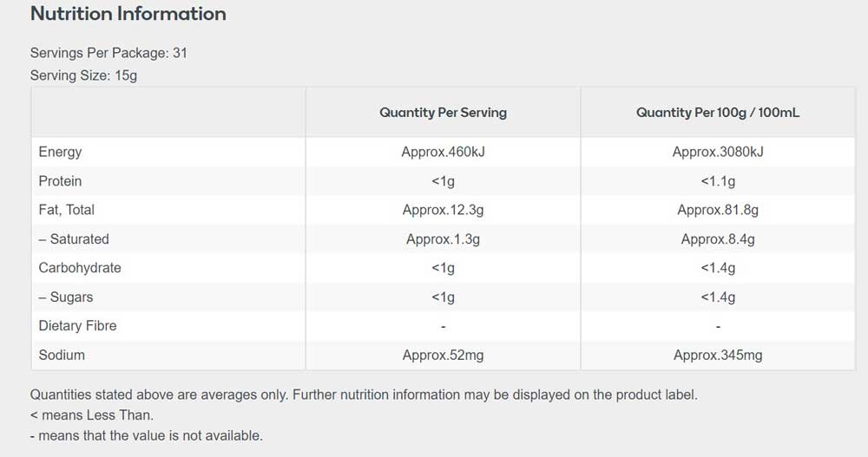This screenshot has height=457, width=868.
Task: Click the Approx.8.4g saturated value
Action: [718, 239]
